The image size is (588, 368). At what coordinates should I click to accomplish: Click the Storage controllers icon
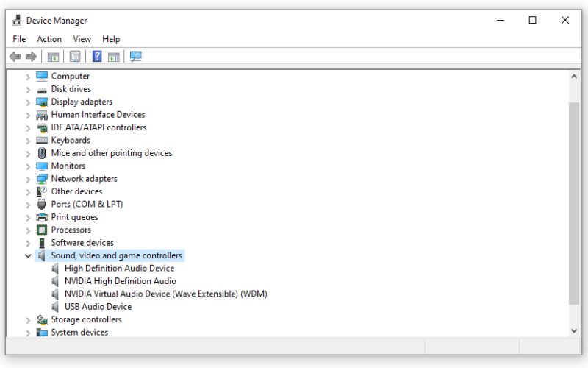(x=42, y=319)
